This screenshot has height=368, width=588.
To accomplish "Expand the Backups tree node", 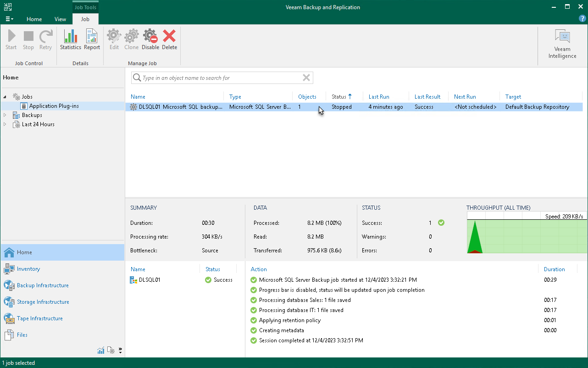I will (x=5, y=115).
